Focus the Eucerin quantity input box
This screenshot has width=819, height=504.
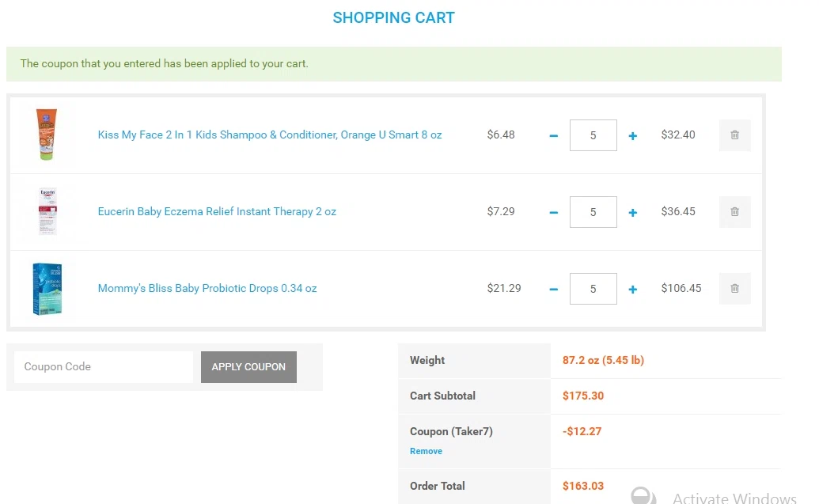pyautogui.click(x=593, y=212)
